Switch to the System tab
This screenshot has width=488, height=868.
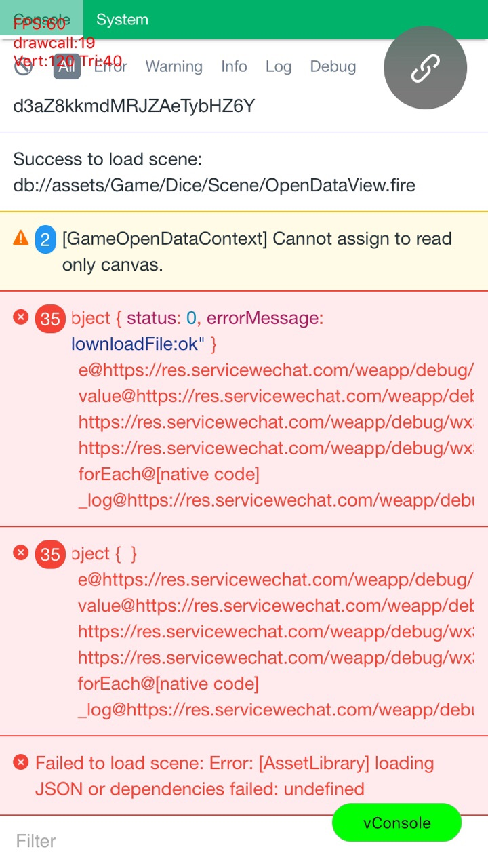point(122,20)
